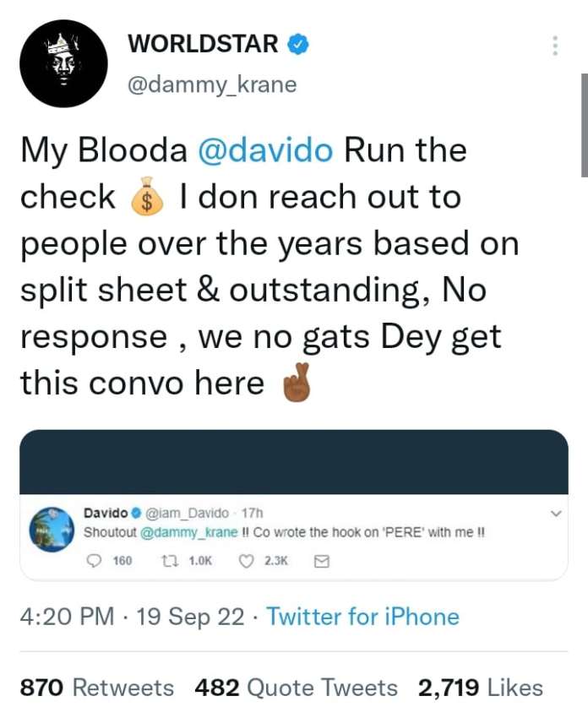View the 482 Quote Tweets list
Viewport: 588px width, 718px height.
click(296, 688)
